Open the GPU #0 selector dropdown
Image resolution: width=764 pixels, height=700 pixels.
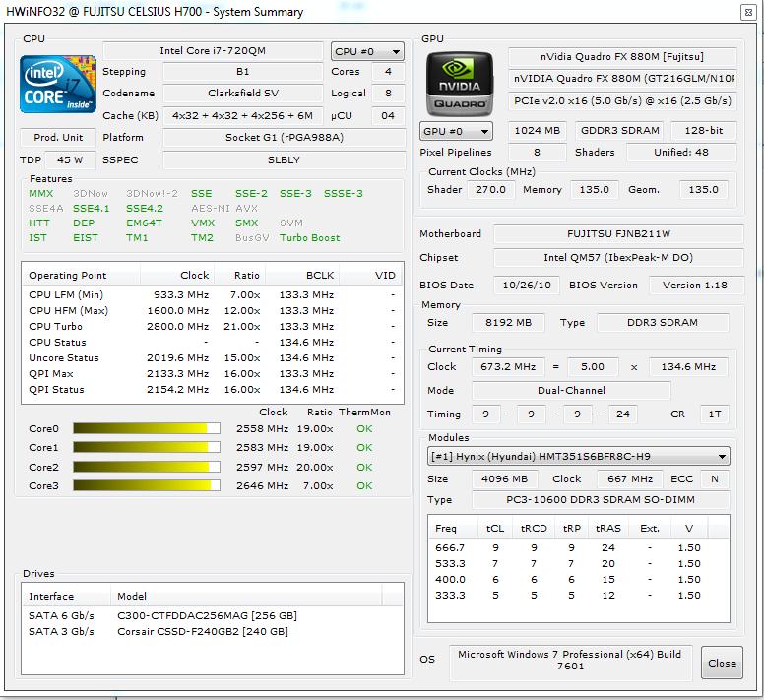pos(456,131)
